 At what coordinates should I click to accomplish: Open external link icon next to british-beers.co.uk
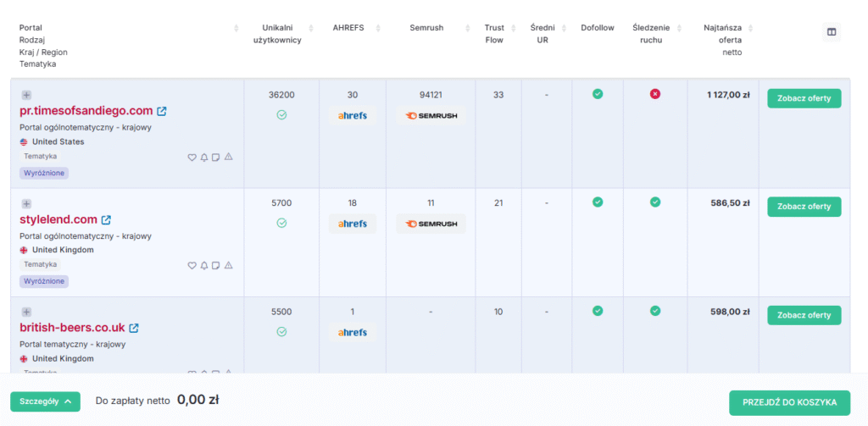(134, 328)
